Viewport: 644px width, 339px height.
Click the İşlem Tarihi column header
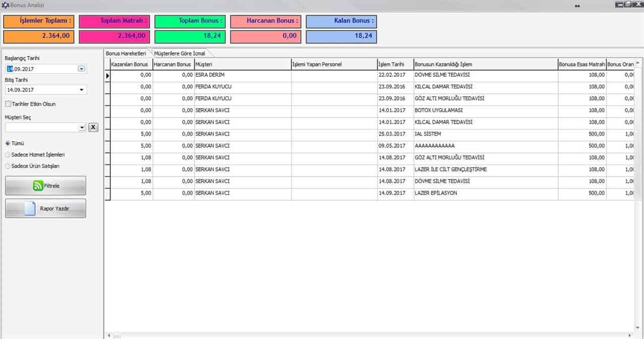click(391, 65)
